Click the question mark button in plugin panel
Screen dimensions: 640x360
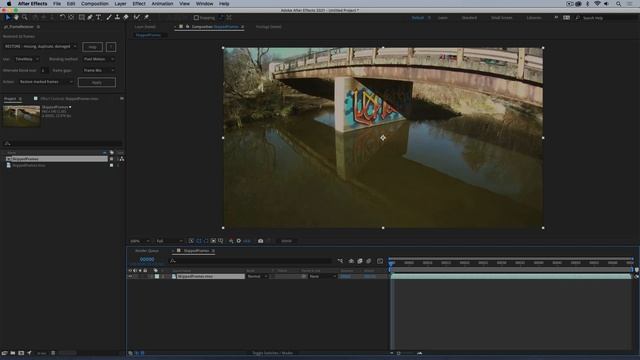pyautogui.click(x=111, y=47)
